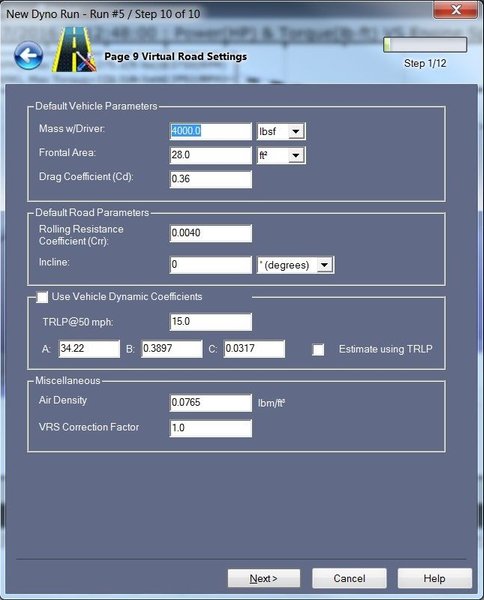Click the Next button
Screen dimensions: 484x600
click(x=264, y=578)
